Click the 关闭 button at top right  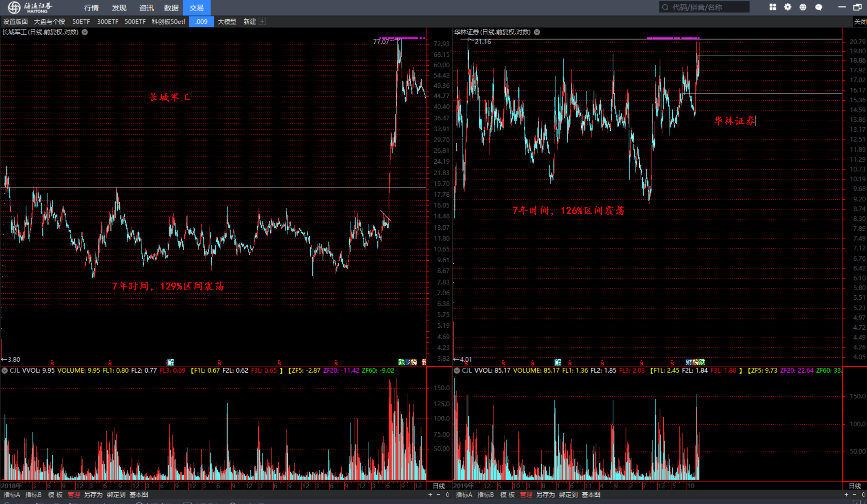tap(860, 22)
